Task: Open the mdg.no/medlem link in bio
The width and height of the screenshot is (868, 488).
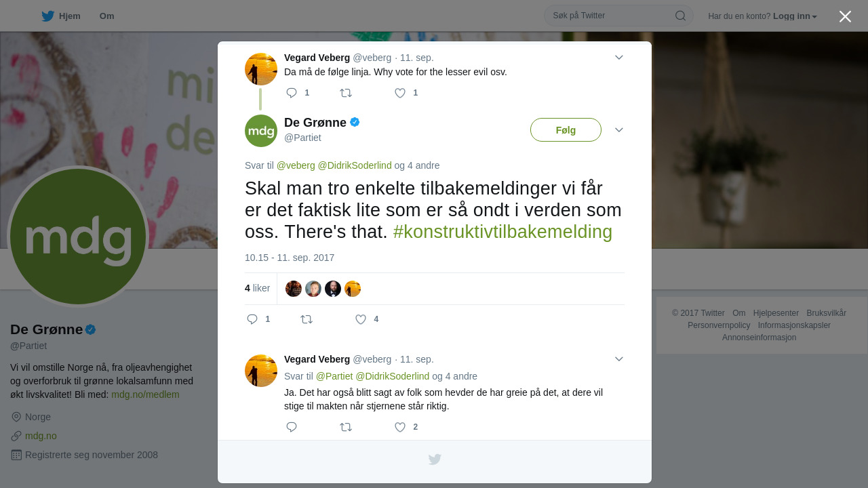Action: click(145, 394)
